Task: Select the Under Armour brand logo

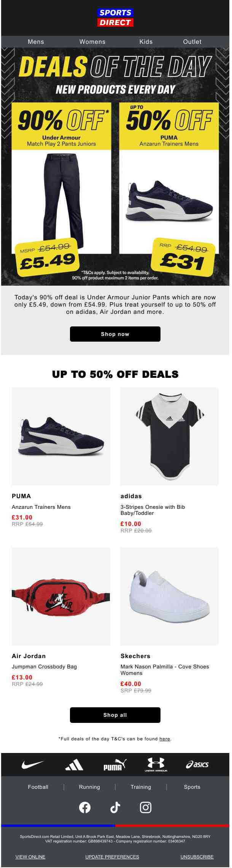Action: pyautogui.click(x=156, y=764)
